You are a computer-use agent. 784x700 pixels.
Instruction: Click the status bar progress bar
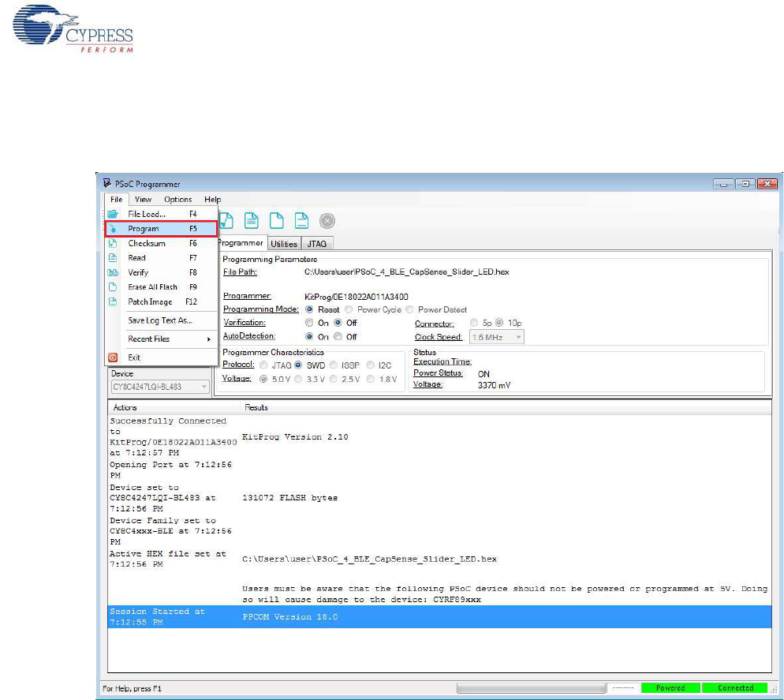(531, 688)
